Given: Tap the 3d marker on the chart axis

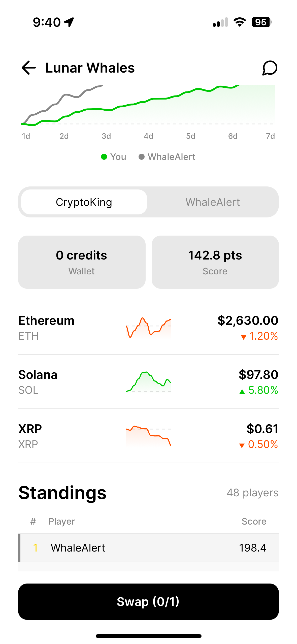Looking at the screenshot, I should 106,136.
